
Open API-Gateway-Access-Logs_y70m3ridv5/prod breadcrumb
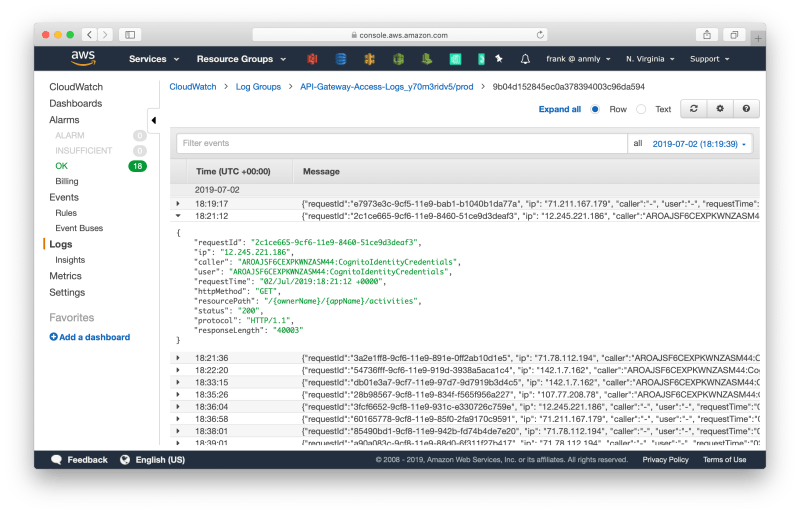387,87
